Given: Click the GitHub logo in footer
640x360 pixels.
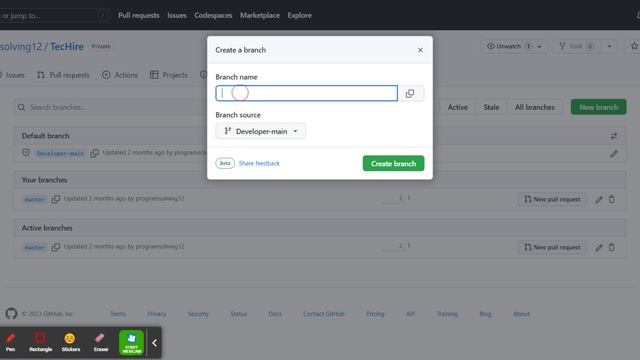Looking at the screenshot, I should 11,313.
